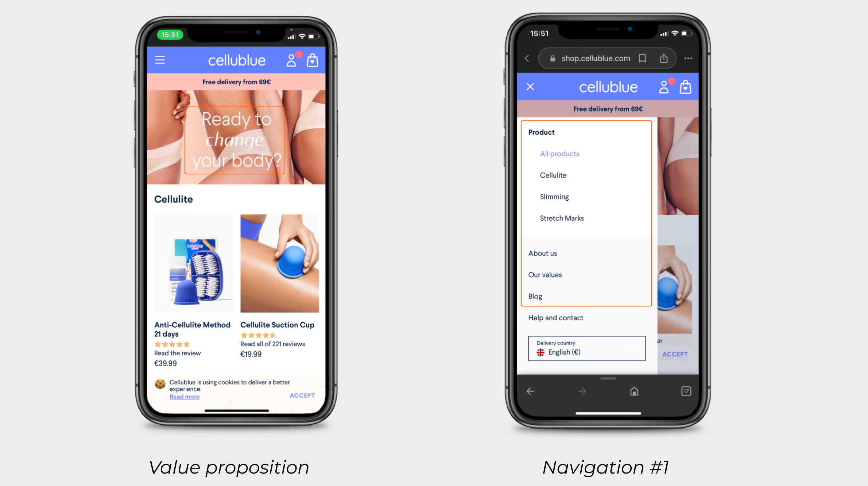Select English currency display option
The height and width of the screenshot is (486, 868).
pyautogui.click(x=586, y=351)
